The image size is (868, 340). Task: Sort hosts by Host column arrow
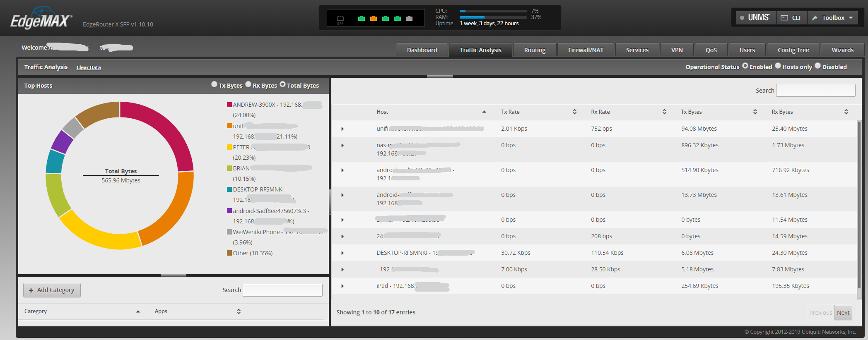coord(484,112)
